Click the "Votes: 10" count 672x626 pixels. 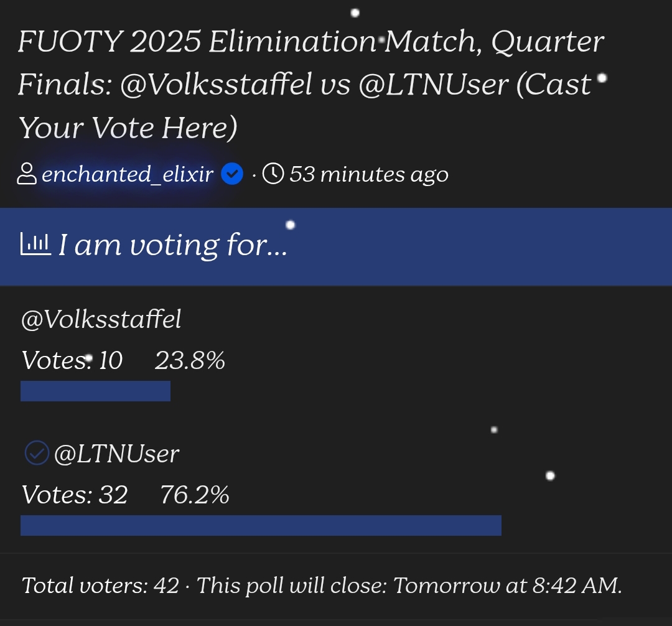[x=72, y=360]
